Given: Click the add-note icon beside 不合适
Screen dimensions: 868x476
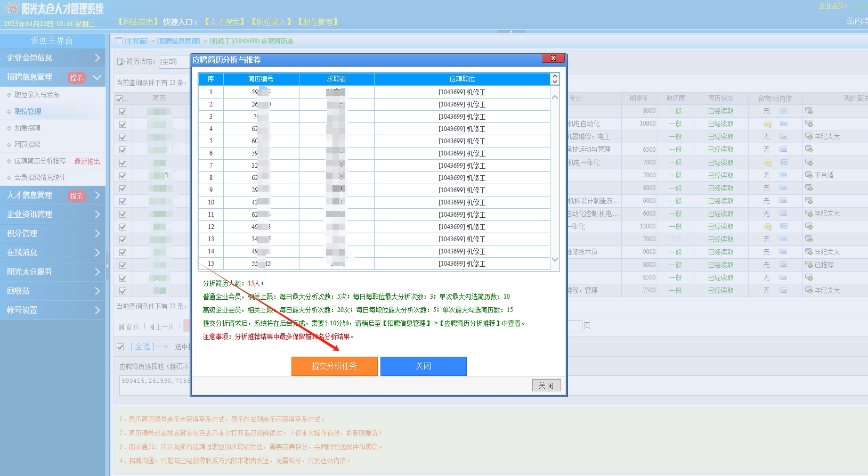Looking at the screenshot, I should point(808,175).
